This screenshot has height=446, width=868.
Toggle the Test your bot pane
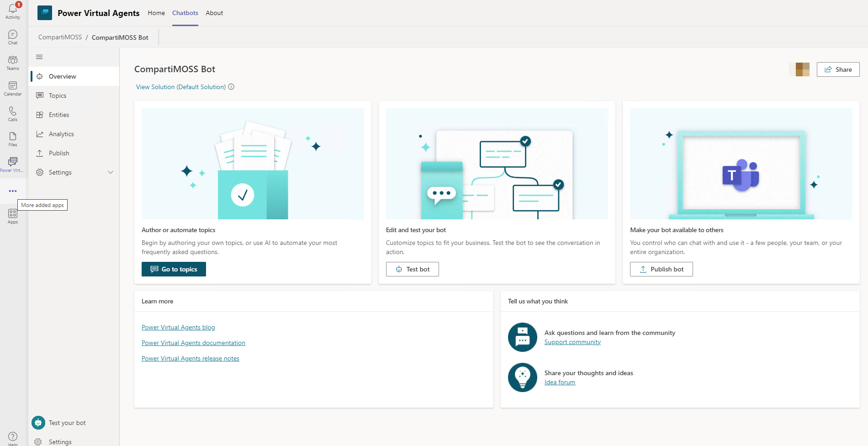tap(59, 423)
